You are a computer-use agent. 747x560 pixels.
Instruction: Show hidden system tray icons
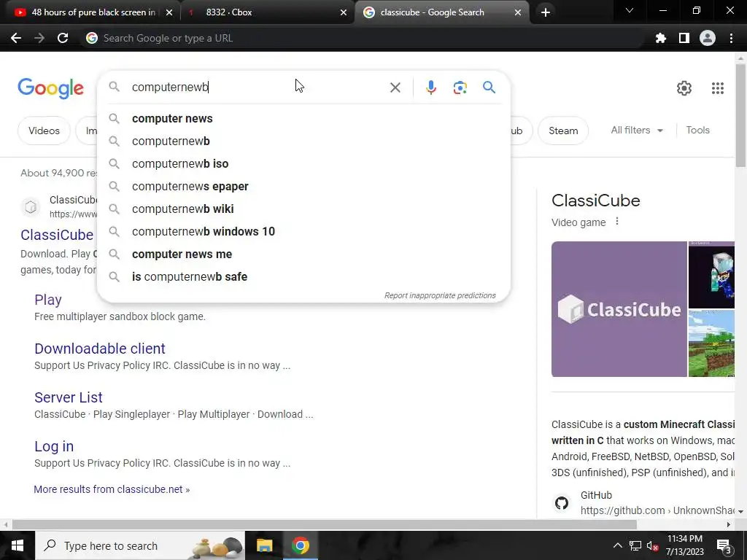tap(617, 545)
